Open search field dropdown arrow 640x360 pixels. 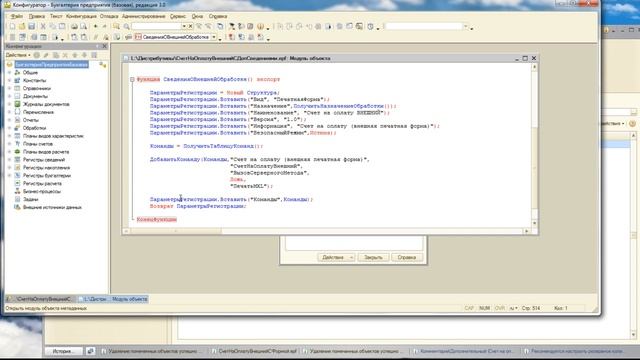pyautogui.click(x=184, y=27)
